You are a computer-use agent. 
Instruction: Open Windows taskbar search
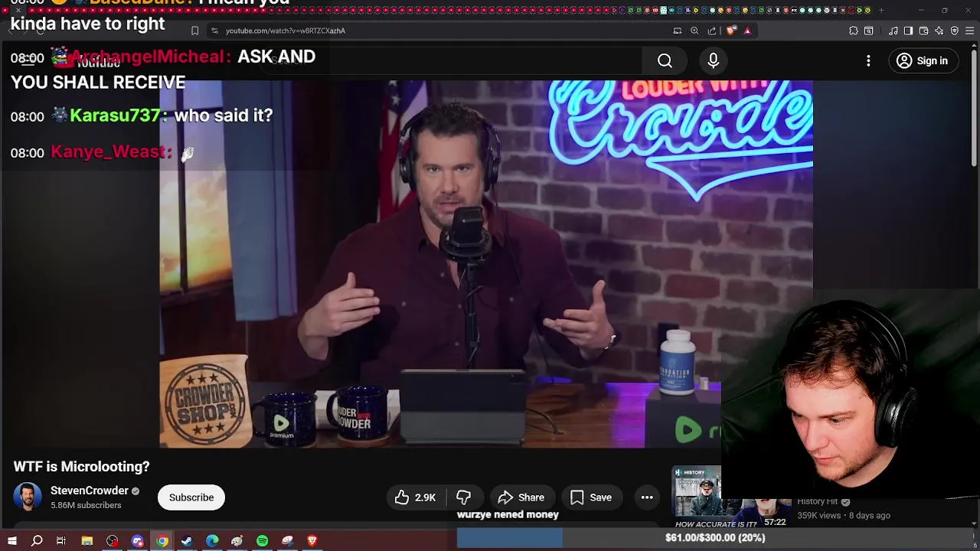tap(37, 541)
